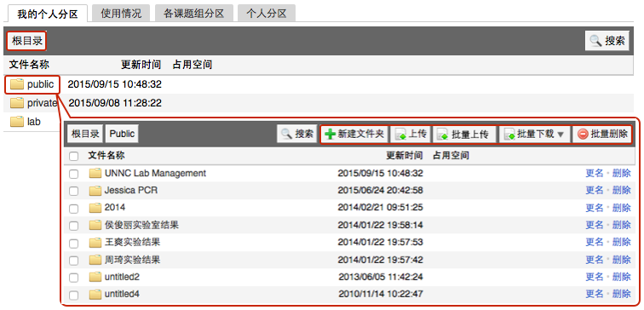Click the untitled4 folder icon

(x=95, y=295)
